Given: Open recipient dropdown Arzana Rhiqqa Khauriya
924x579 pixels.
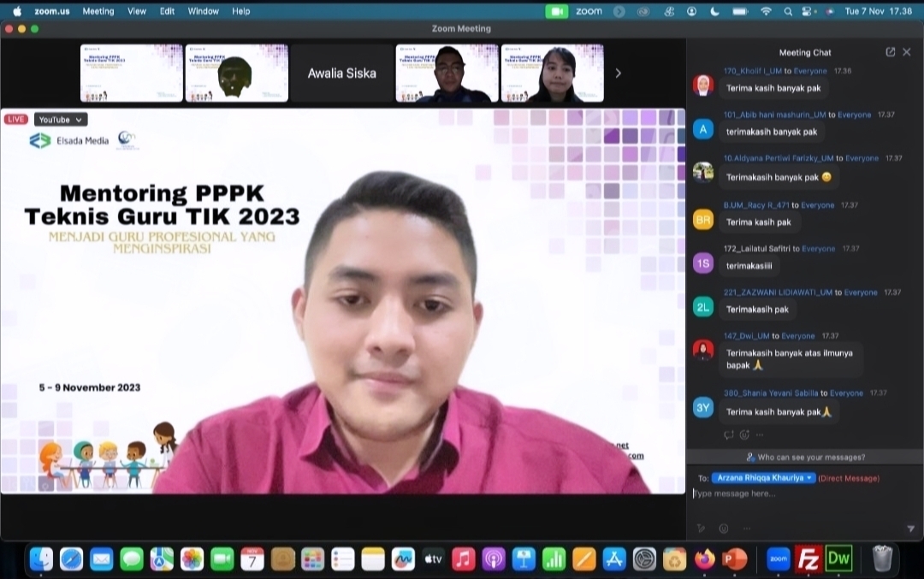Looking at the screenshot, I should [763, 478].
